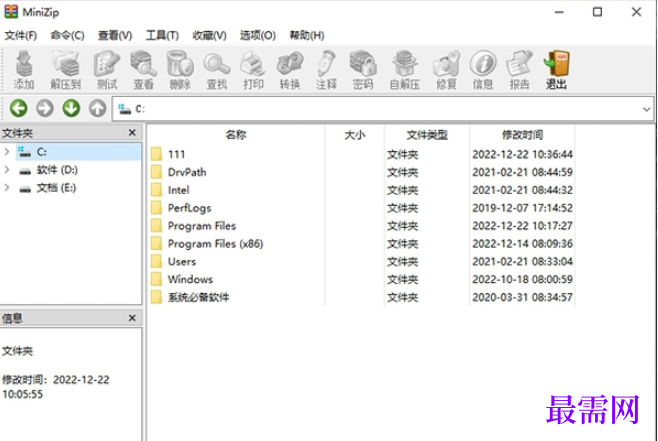Click date 2020-03-31 08:34:57
The width and height of the screenshot is (658, 441).
[522, 297]
